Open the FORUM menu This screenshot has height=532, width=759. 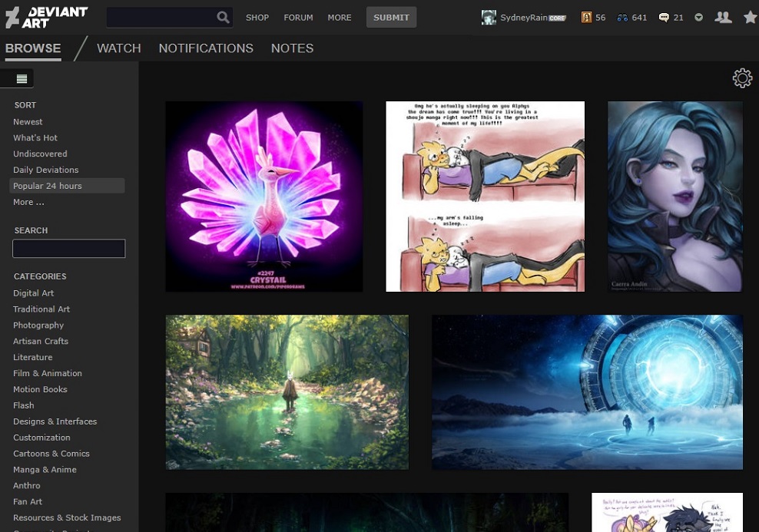(298, 17)
